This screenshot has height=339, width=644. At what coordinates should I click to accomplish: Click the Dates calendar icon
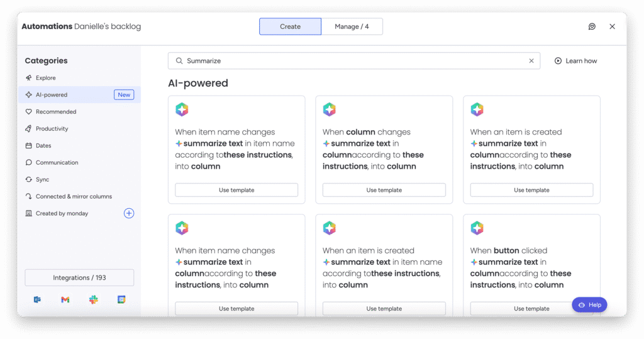[x=29, y=145]
